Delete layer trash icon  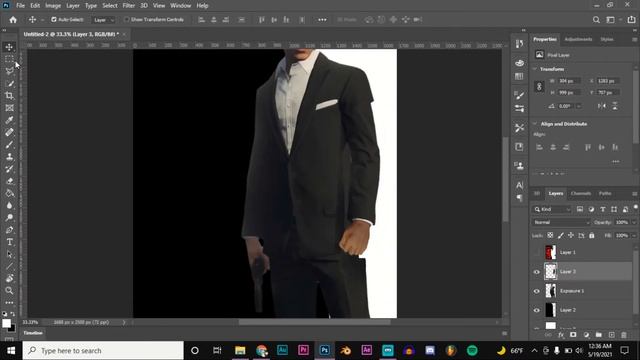point(624,335)
